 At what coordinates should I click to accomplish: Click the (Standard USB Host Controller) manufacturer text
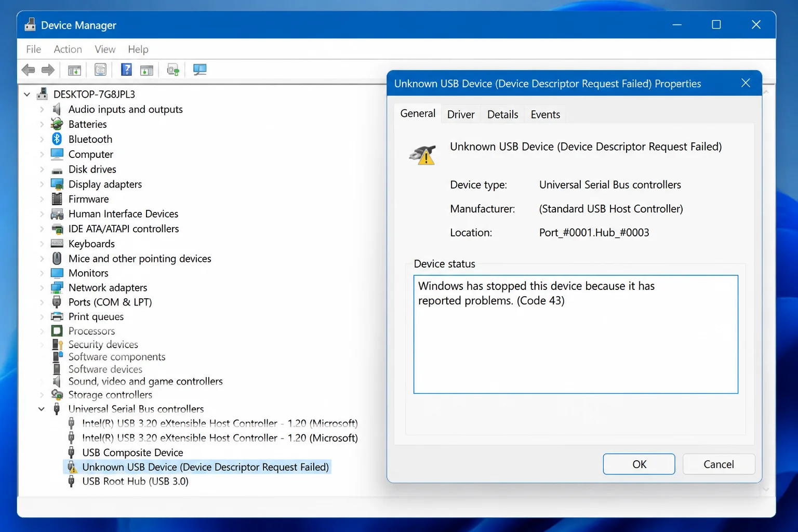pos(611,208)
